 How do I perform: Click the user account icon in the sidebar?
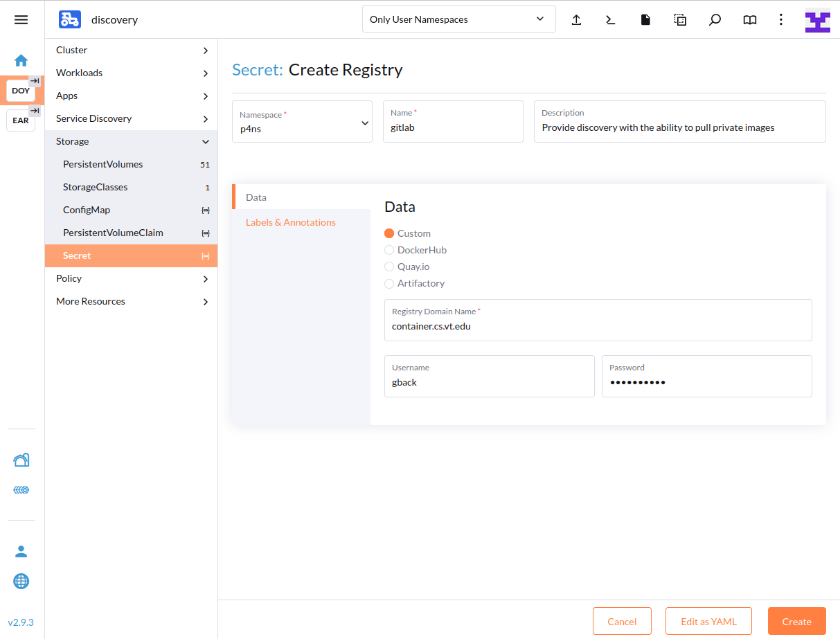pos(21,552)
